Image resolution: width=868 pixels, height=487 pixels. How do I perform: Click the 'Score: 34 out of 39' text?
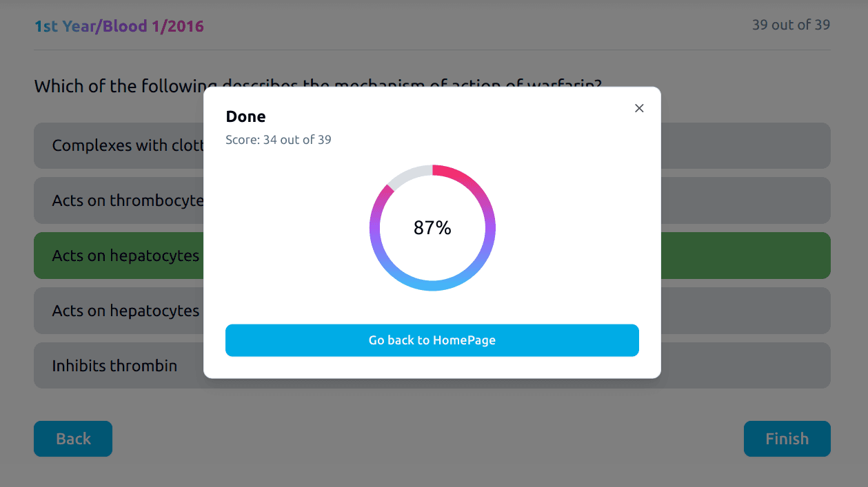[279, 140]
